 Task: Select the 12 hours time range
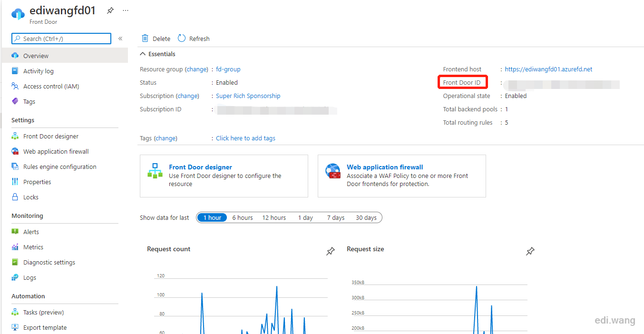pyautogui.click(x=274, y=218)
